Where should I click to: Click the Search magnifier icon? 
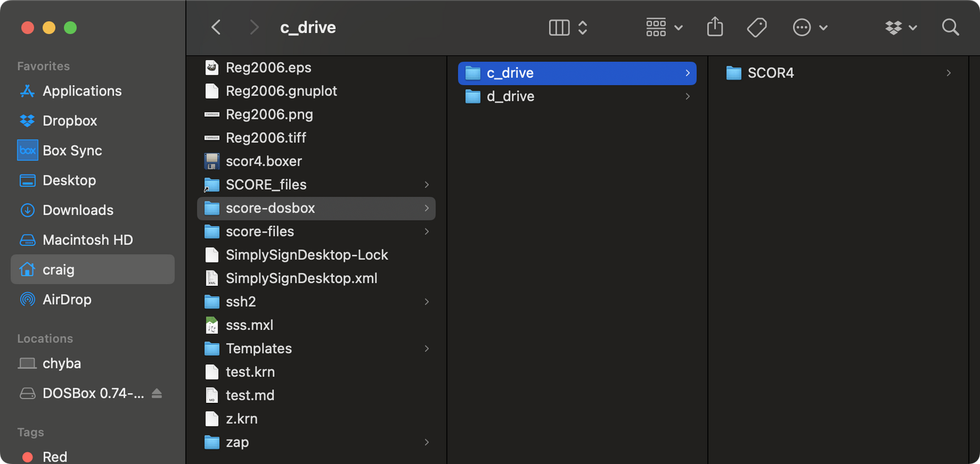tap(950, 28)
